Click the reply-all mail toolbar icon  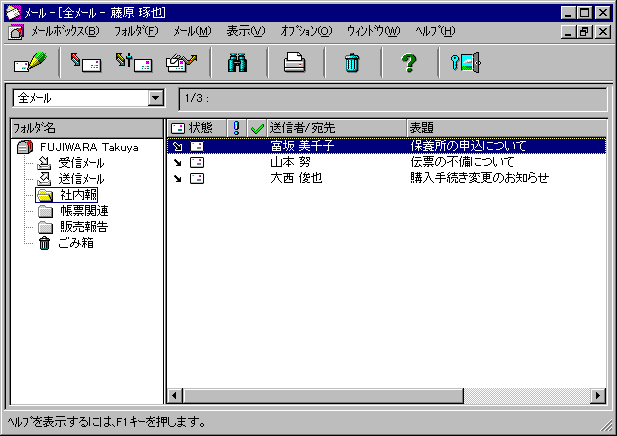click(x=134, y=62)
